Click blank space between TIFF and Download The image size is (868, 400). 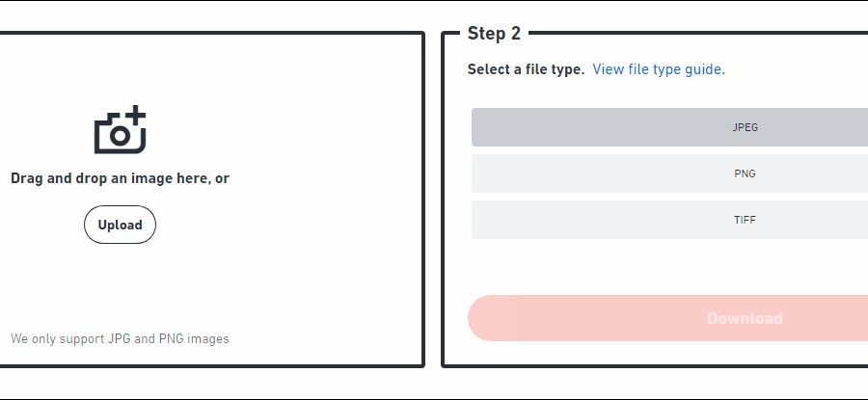[669, 266]
